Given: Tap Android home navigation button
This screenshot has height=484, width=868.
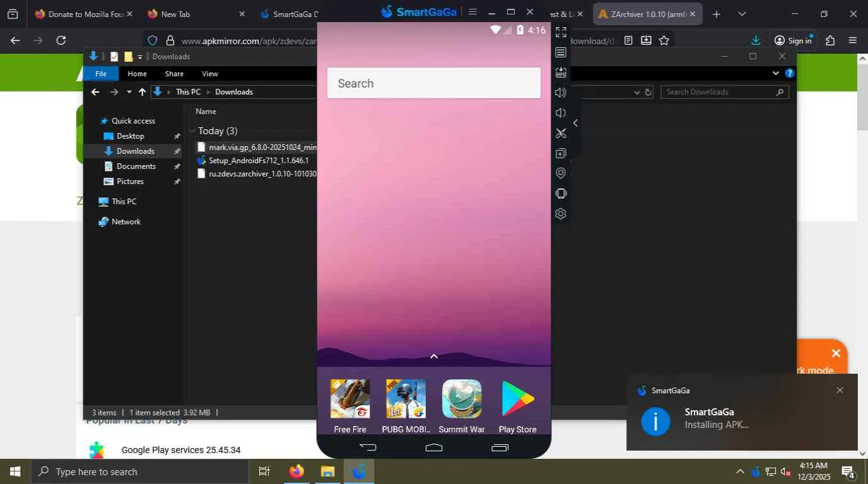Looking at the screenshot, I should pos(434,447).
